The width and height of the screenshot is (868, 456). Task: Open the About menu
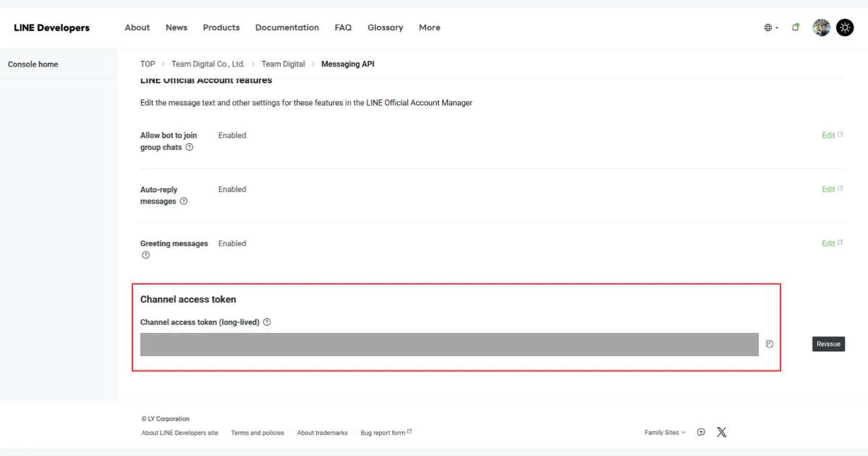click(x=137, y=28)
